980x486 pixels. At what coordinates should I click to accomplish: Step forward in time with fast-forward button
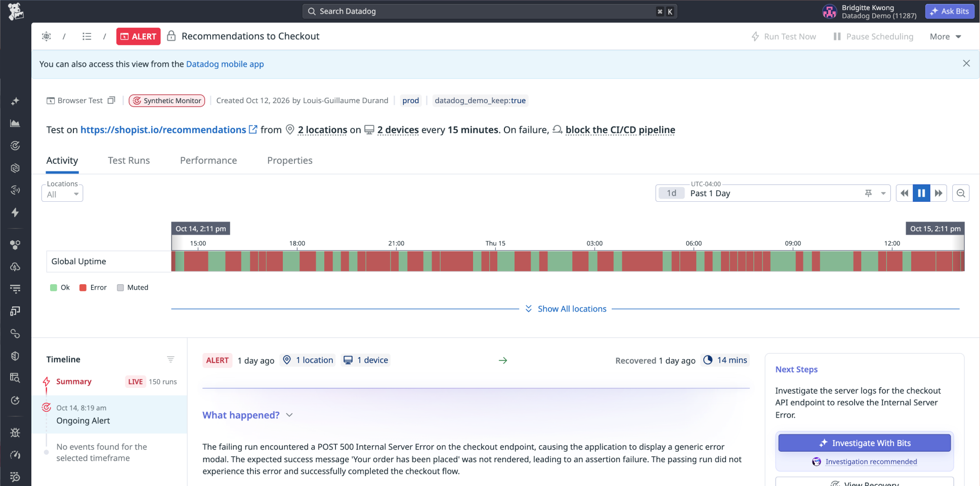tap(939, 193)
